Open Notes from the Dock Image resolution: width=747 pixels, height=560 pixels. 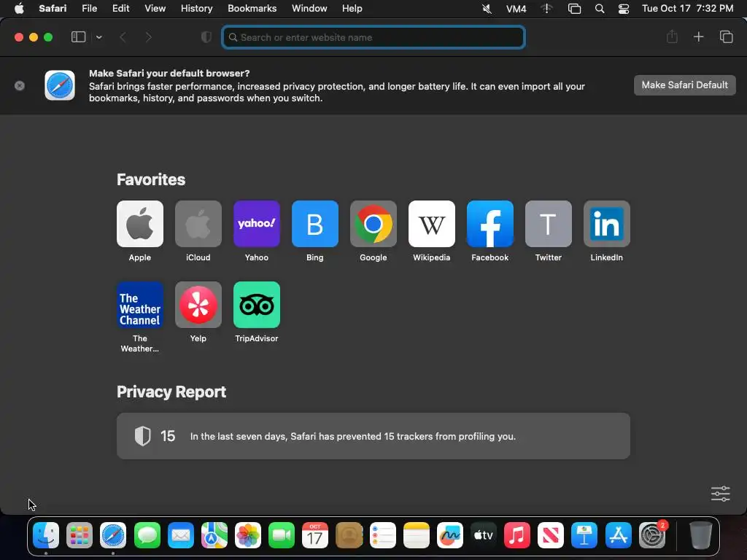click(x=417, y=535)
